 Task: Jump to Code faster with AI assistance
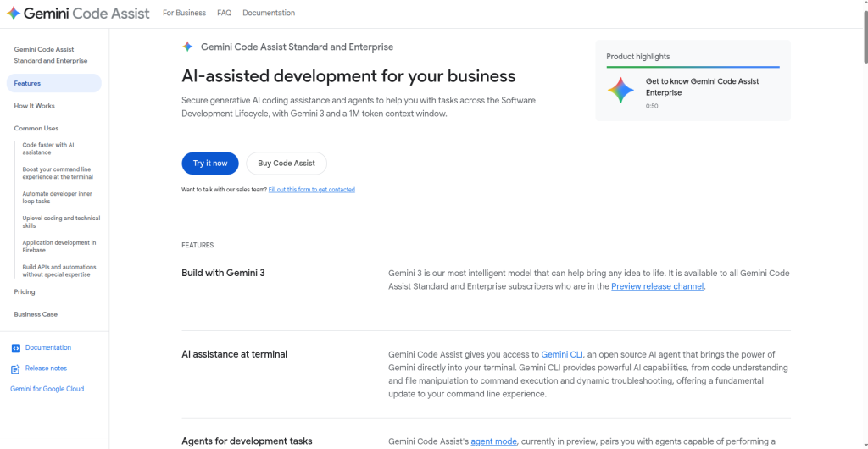(48, 149)
